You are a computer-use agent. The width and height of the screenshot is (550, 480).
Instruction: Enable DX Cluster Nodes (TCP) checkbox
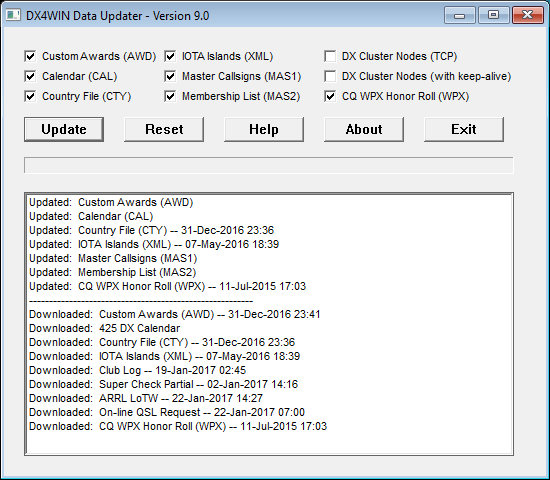(x=330, y=56)
